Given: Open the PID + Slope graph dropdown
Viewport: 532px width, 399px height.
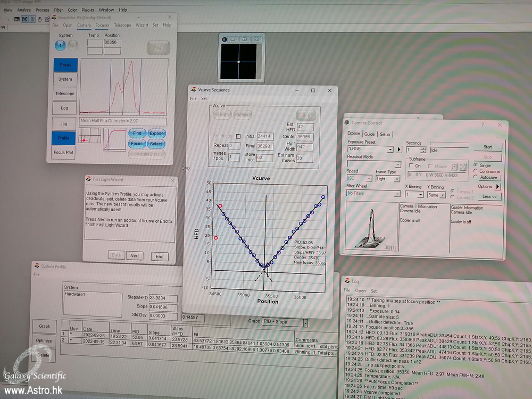Looking at the screenshot, I should [305, 323].
